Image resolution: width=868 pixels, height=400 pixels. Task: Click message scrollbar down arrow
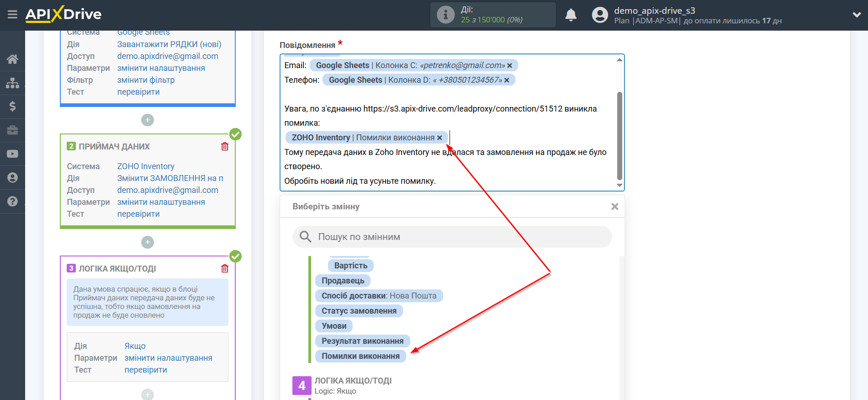619,185
